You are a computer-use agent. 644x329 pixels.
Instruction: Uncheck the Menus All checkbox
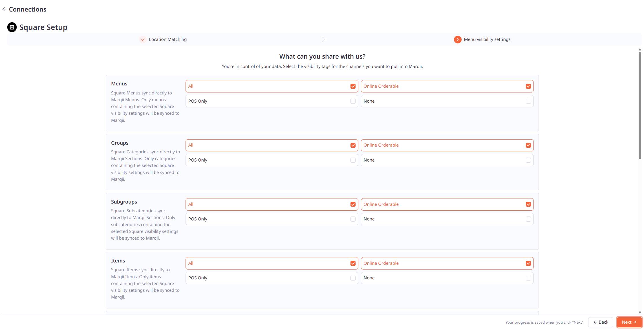pyautogui.click(x=353, y=86)
